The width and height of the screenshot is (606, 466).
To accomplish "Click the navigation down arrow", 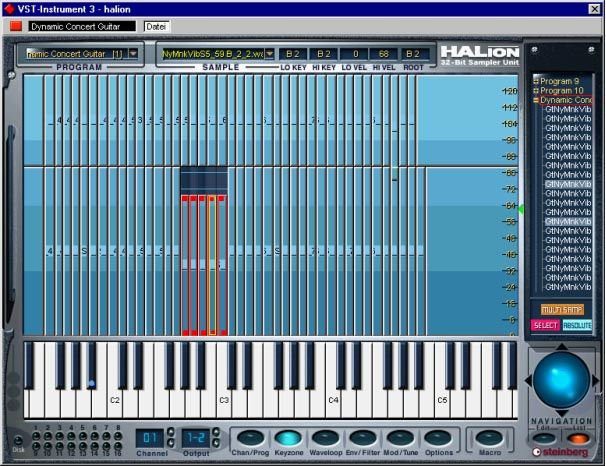I will [561, 413].
